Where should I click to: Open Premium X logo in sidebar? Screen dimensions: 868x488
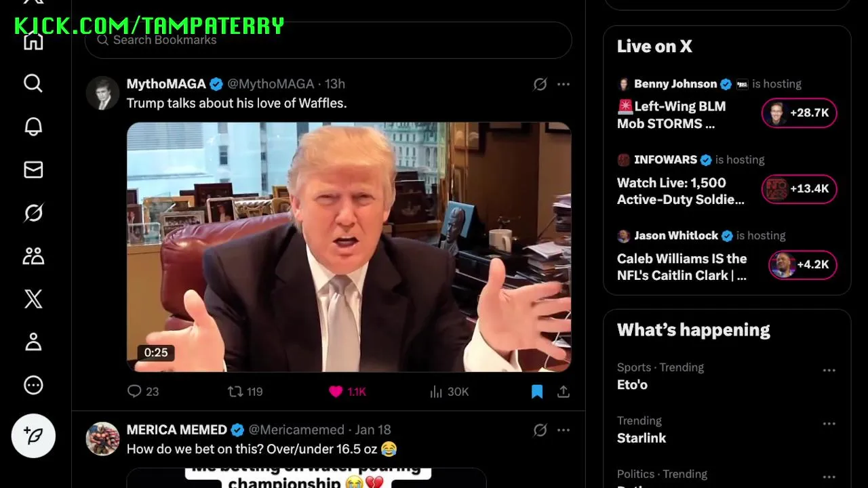point(33,299)
